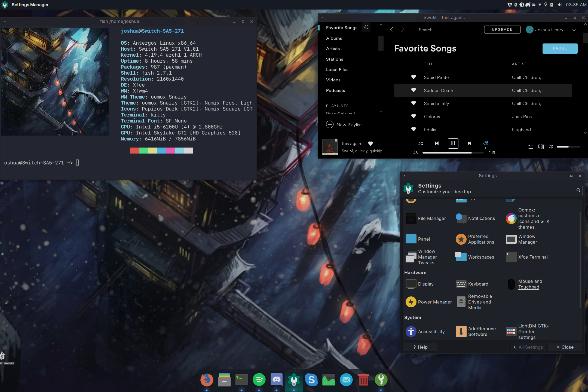Click the playlists scroll-down chevron
Screen dimensions: 588x392
(381, 112)
